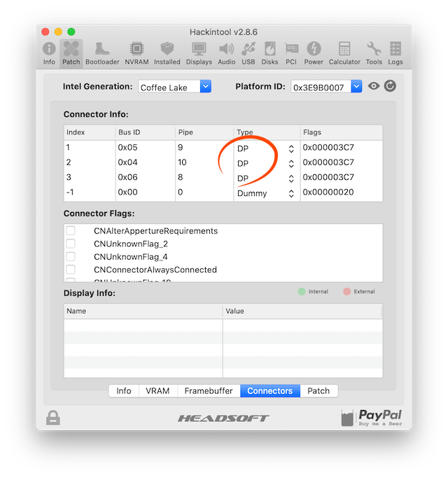Image resolution: width=448 pixels, height=478 pixels.
Task: Open the PCI section
Action: [291, 53]
